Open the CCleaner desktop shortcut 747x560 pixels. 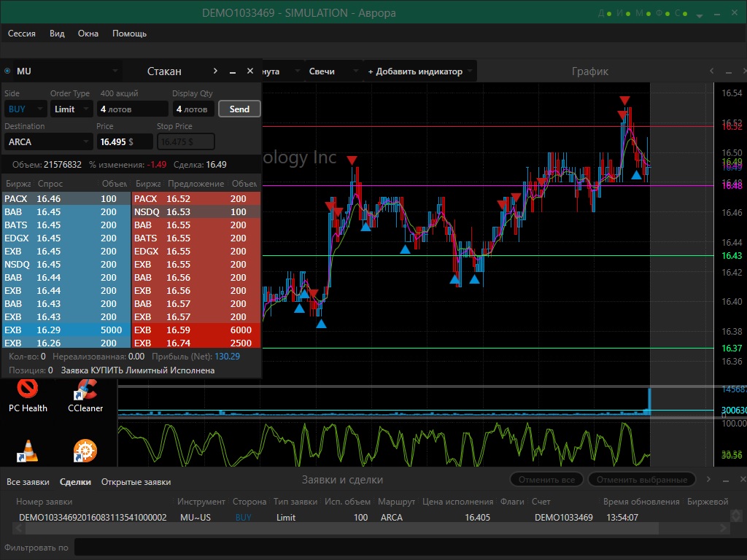tap(85, 395)
